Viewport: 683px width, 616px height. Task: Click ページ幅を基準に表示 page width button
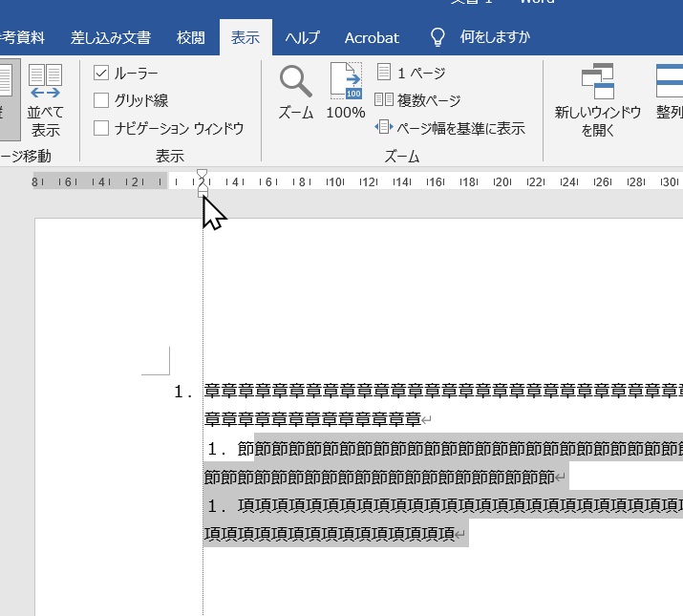click(x=450, y=128)
